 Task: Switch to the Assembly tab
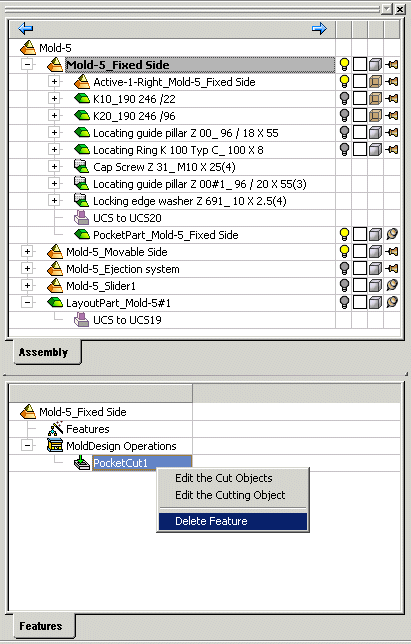click(x=43, y=352)
